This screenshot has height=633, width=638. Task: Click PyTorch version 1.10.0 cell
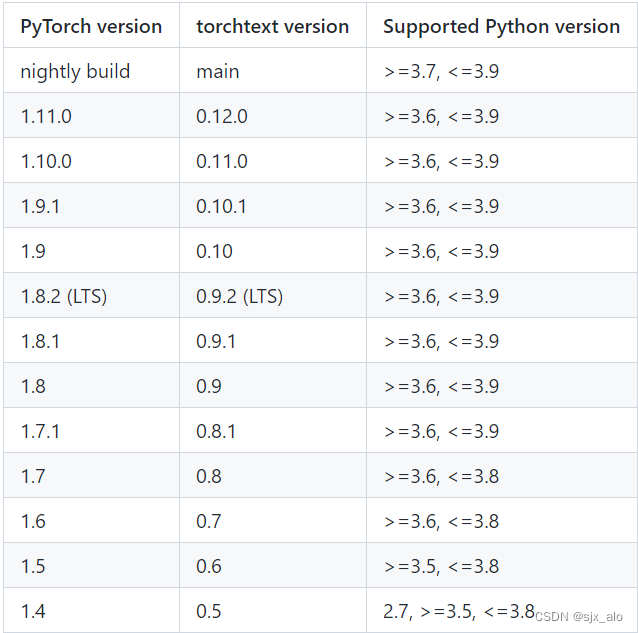point(46,162)
